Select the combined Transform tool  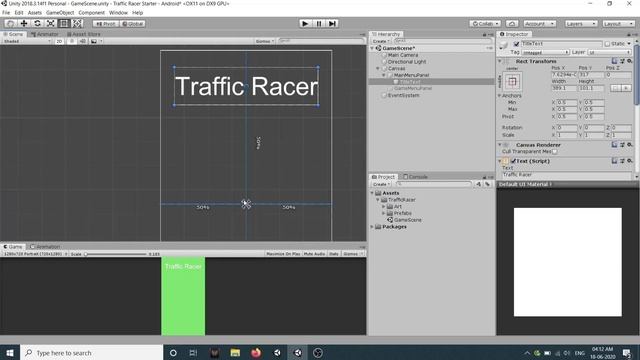(77, 24)
